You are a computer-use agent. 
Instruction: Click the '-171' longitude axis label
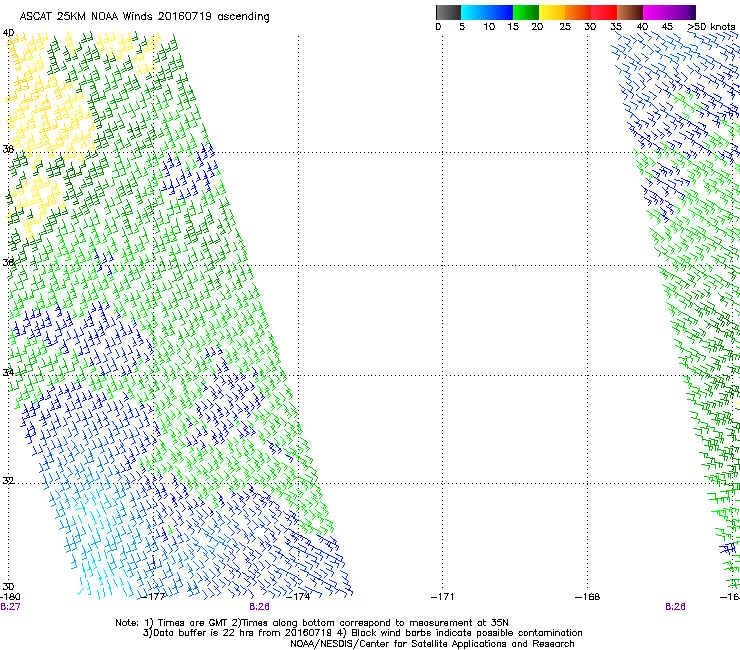(443, 597)
